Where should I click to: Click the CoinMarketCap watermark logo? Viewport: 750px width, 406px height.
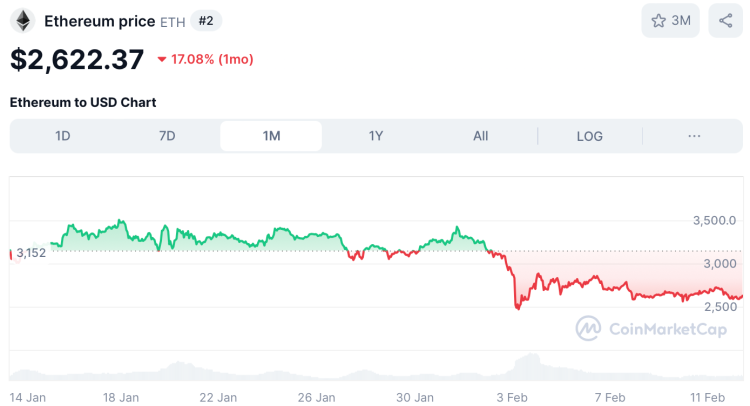coord(651,328)
